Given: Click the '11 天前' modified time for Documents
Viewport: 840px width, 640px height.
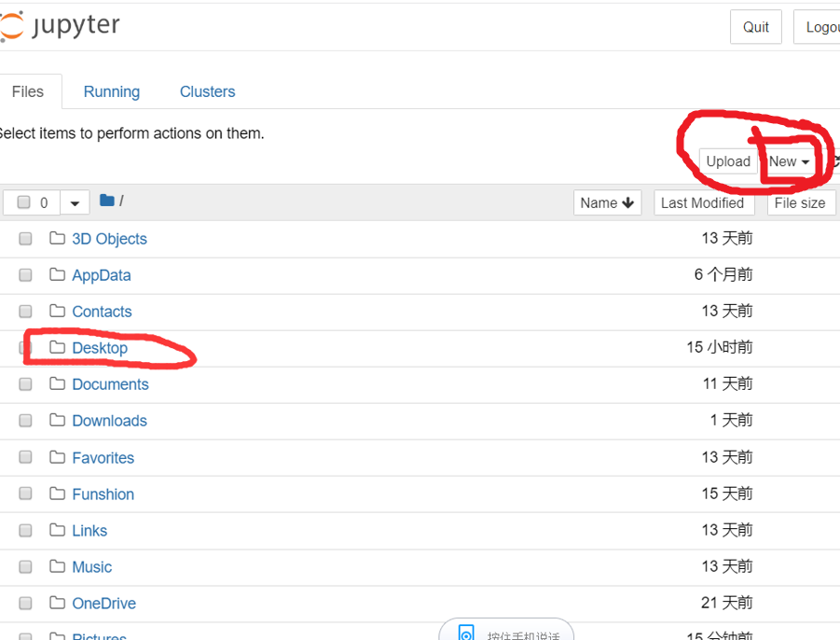Looking at the screenshot, I should (x=727, y=383).
